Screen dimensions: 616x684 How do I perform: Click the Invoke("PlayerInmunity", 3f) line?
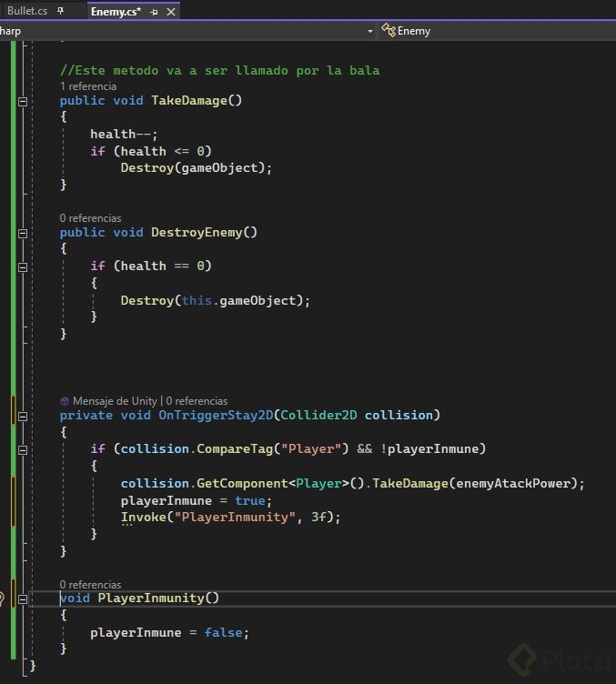click(x=230, y=518)
